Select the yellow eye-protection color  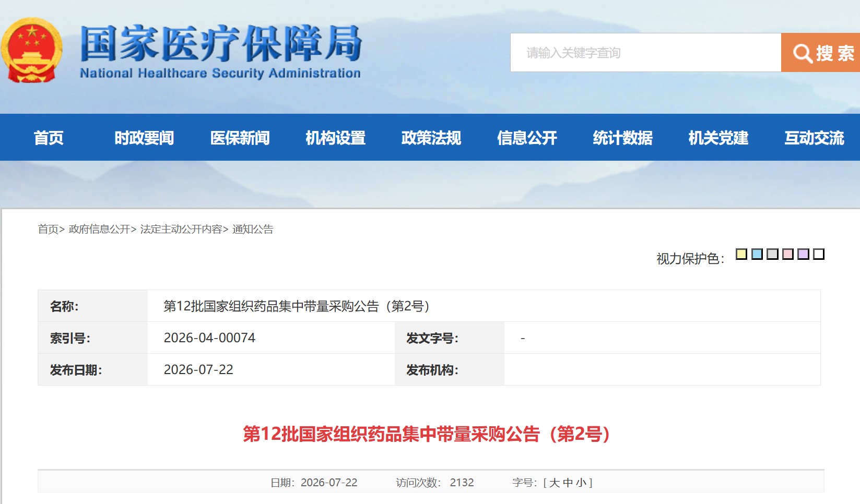(x=741, y=254)
